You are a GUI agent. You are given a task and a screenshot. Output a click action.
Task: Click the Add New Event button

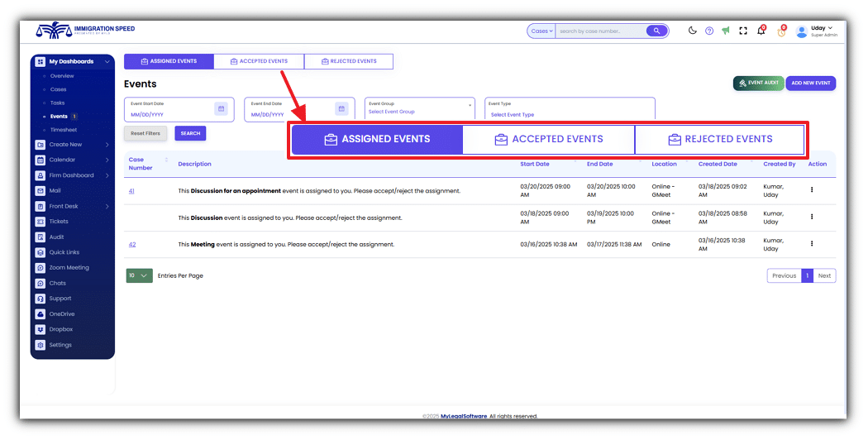click(810, 84)
